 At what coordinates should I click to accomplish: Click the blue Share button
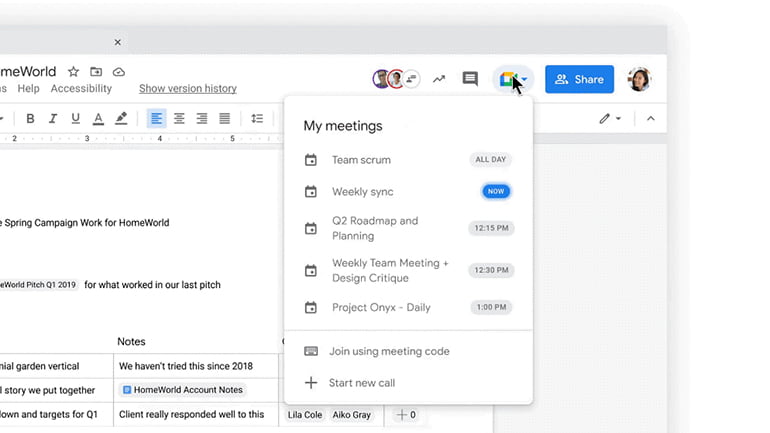(x=579, y=79)
